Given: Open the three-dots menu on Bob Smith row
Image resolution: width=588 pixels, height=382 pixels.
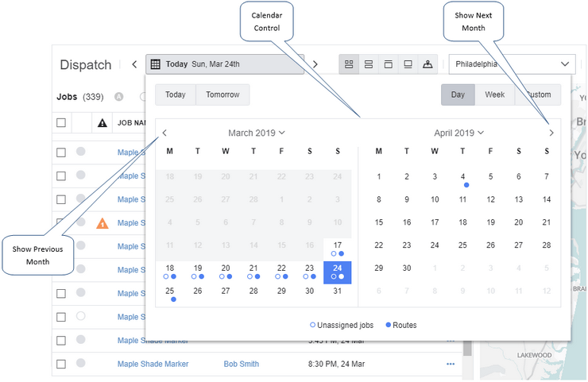Looking at the screenshot, I should click(x=451, y=365).
